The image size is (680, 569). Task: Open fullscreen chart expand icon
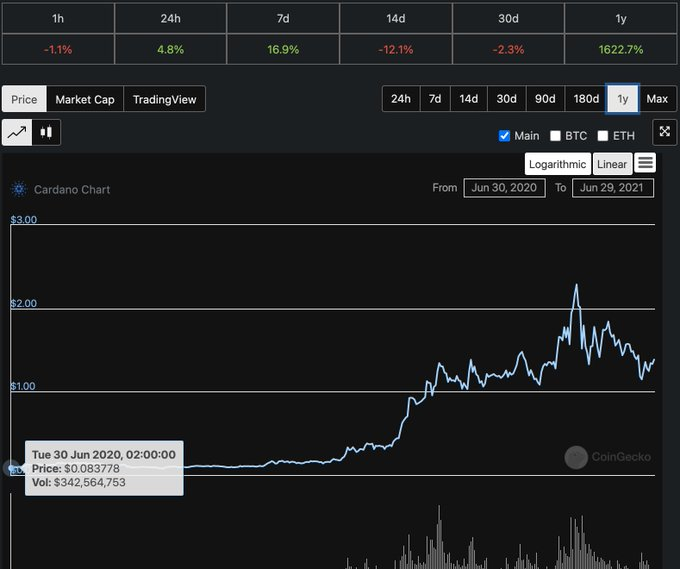664,132
